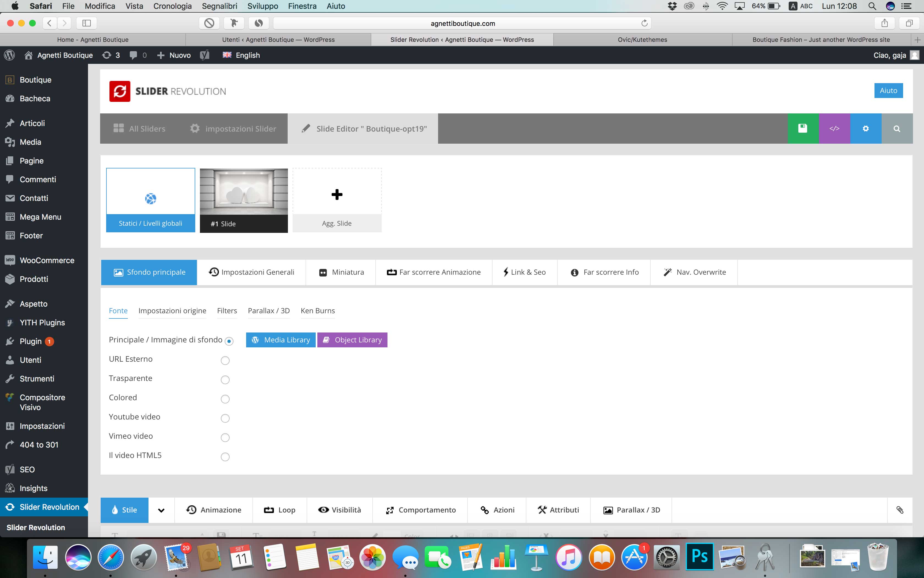
Task: Open Impostazioni origine sub-tab
Action: (172, 311)
